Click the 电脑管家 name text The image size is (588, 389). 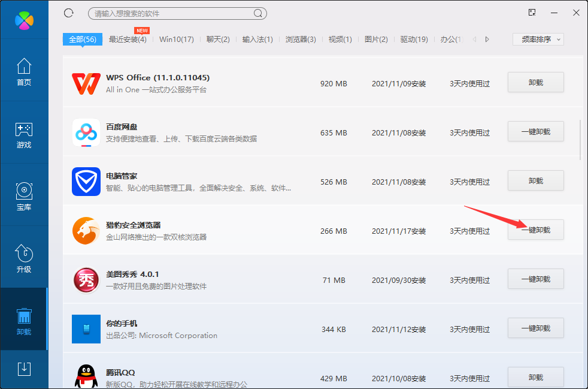(x=122, y=176)
